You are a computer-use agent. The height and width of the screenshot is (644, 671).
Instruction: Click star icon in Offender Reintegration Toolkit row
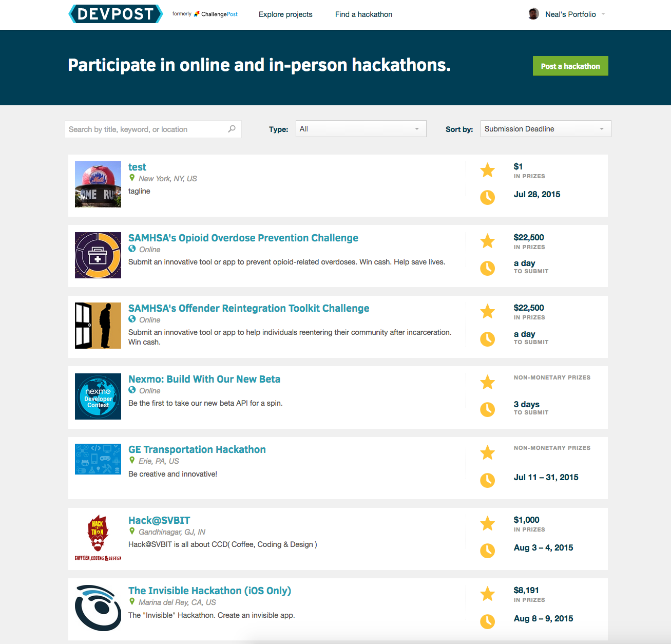tap(487, 311)
